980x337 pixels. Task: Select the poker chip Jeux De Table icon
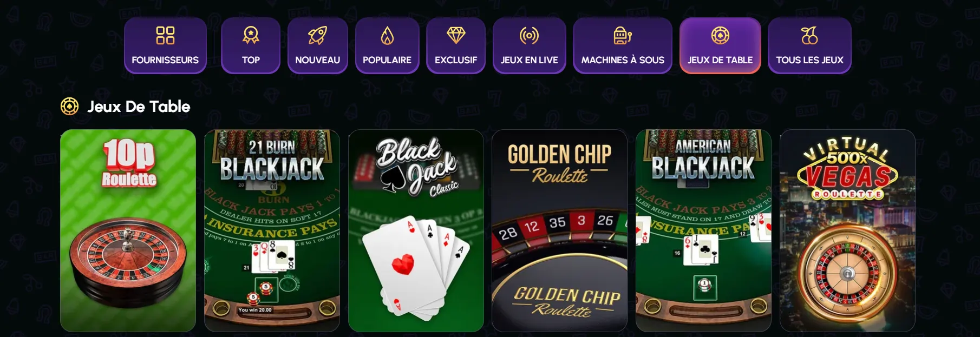click(720, 36)
